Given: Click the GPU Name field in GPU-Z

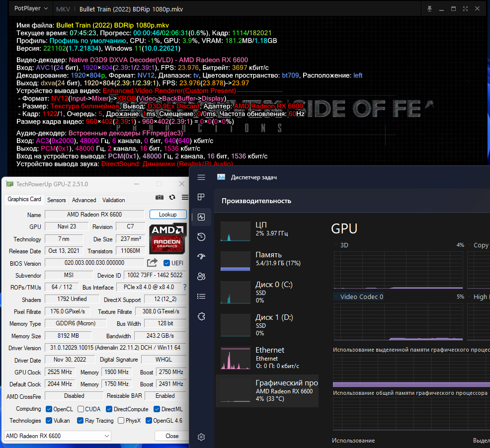Looking at the screenshot, I should point(94,215).
